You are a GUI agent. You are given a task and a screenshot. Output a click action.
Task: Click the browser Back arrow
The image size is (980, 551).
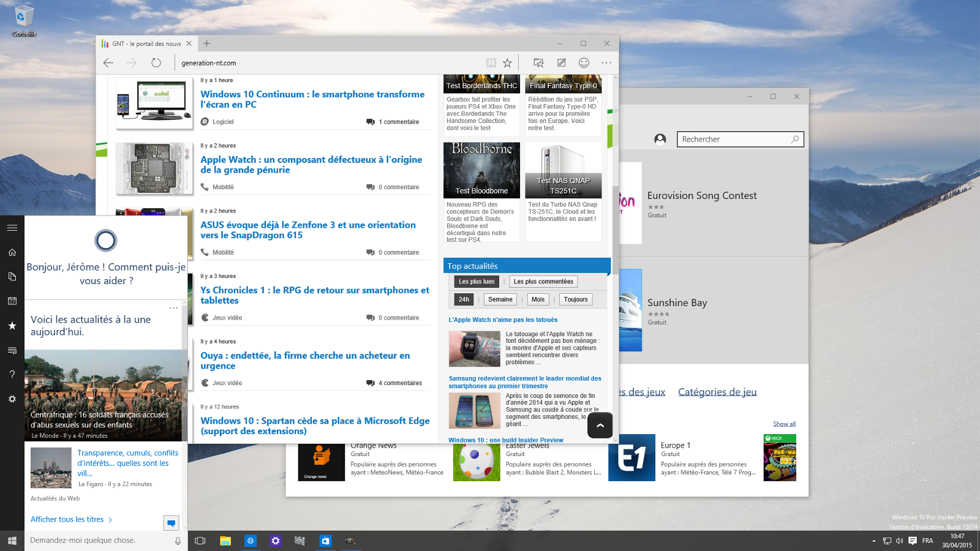tap(108, 62)
